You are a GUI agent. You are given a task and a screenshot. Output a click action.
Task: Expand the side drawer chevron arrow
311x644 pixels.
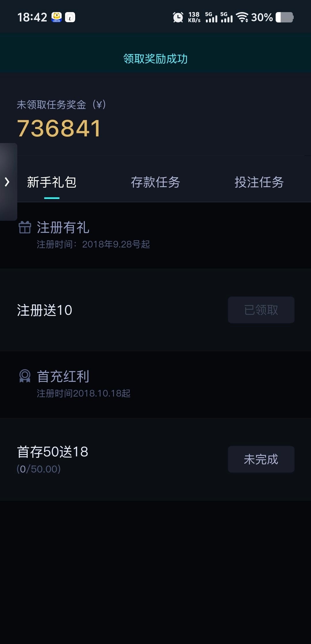coord(7,182)
